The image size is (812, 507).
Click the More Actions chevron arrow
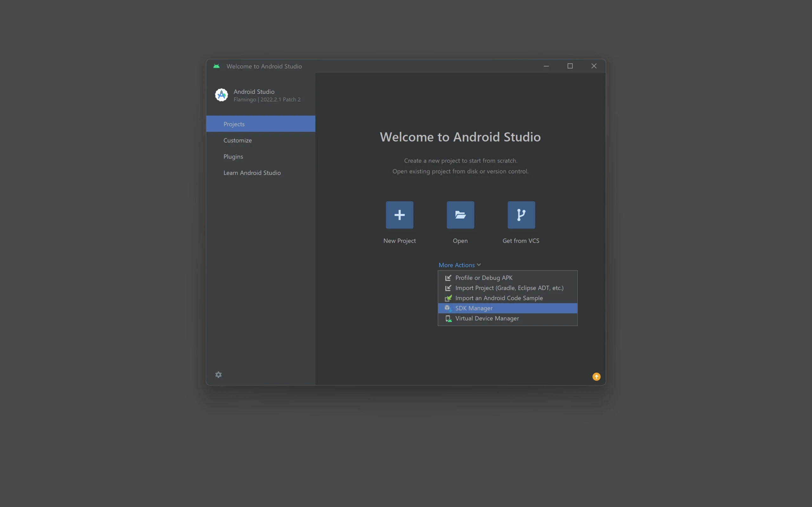479,265
